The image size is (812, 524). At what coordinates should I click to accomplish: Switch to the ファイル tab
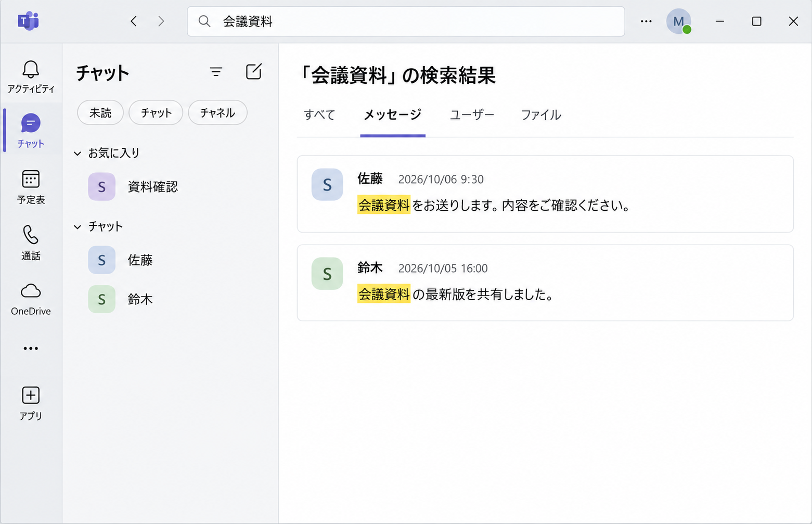[541, 114]
